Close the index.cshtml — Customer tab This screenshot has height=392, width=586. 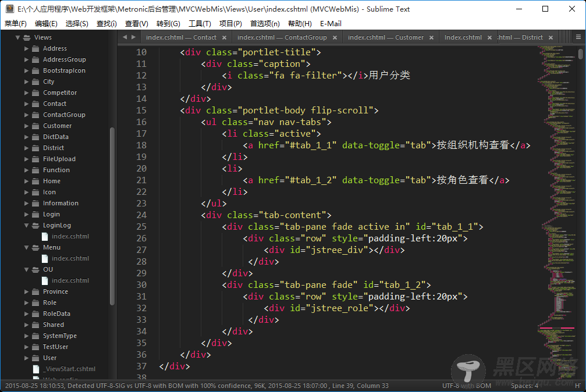coord(431,37)
